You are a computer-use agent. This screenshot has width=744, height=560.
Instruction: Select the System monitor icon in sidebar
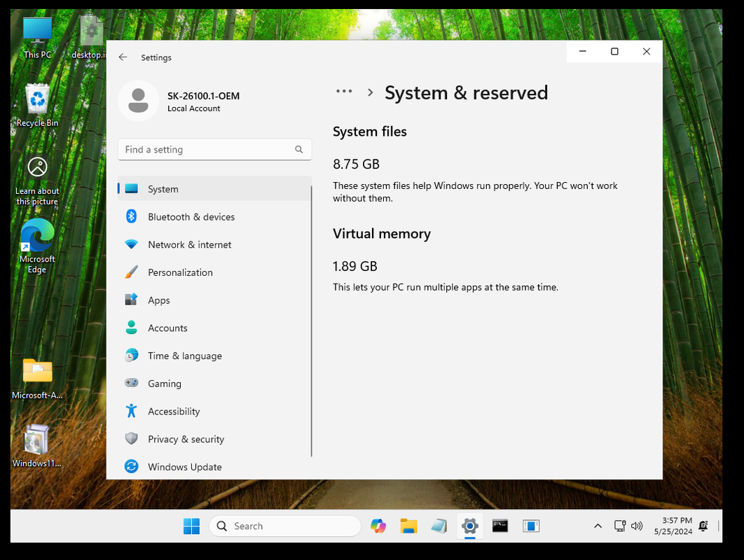coord(132,189)
